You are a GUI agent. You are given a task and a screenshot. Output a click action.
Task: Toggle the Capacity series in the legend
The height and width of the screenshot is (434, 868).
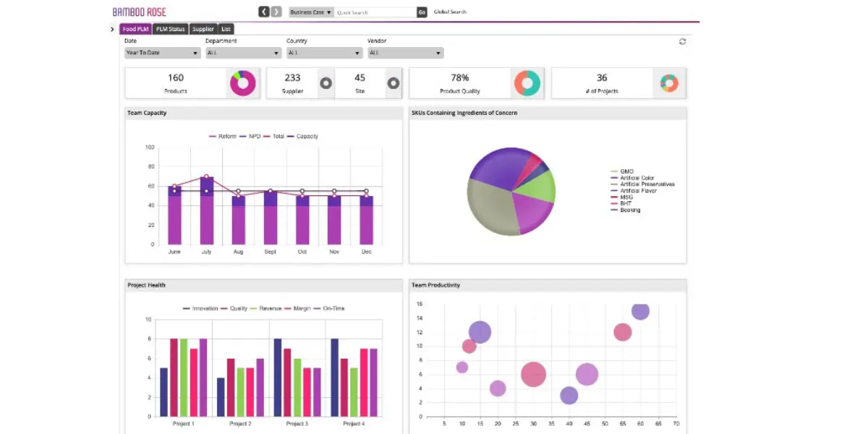(x=303, y=136)
